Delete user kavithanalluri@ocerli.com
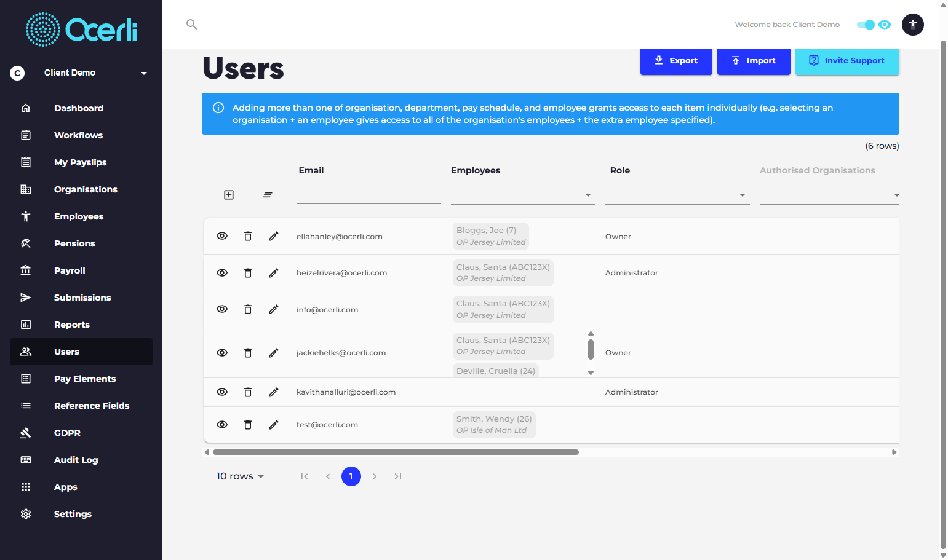 click(x=248, y=392)
